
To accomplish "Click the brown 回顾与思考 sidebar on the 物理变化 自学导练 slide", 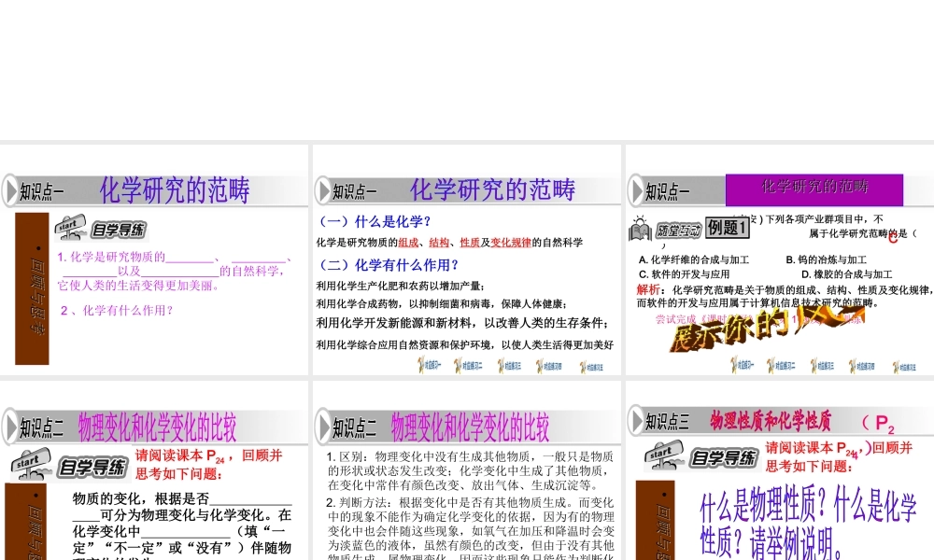I will (25, 522).
